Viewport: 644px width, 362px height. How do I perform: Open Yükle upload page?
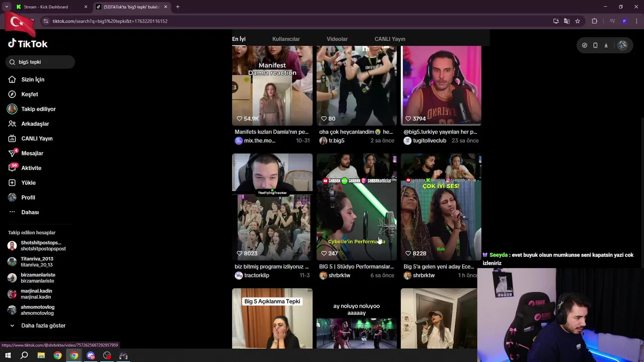pyautogui.click(x=22, y=183)
